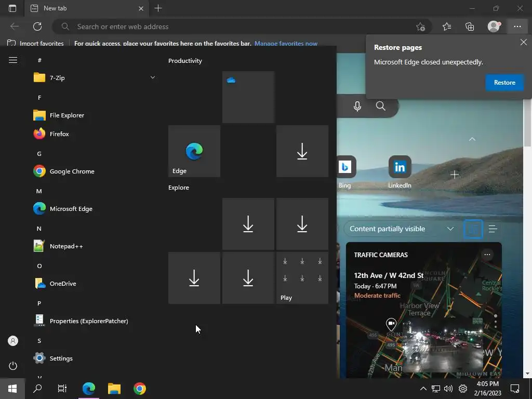Image resolution: width=532 pixels, height=399 pixels.
Task: Click the Edge back arrow
Action: coord(14,26)
